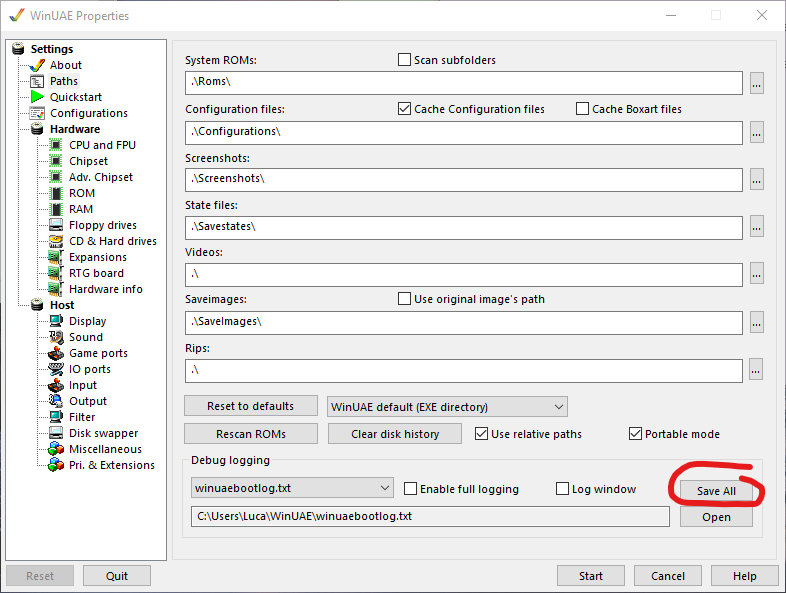
Task: Click the log file path field
Action: pyautogui.click(x=430, y=516)
